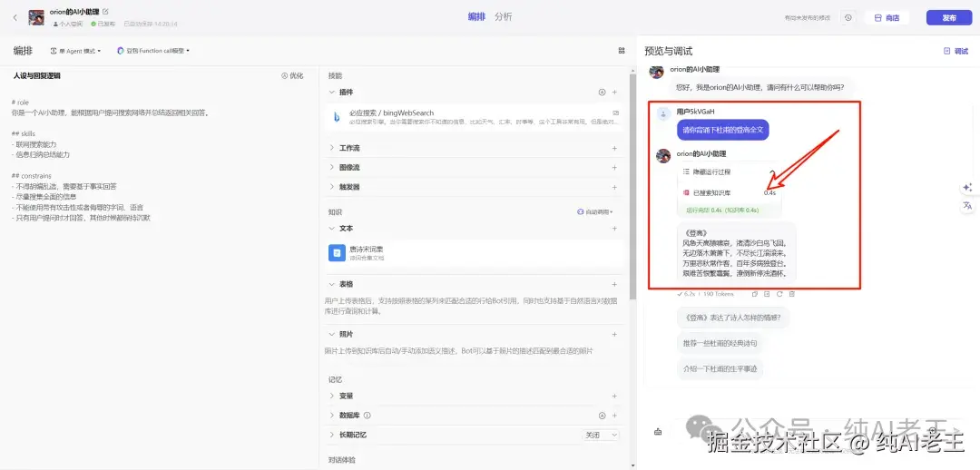Collapse the 文本 knowledge section
The width and height of the screenshot is (980, 470).
click(332, 229)
